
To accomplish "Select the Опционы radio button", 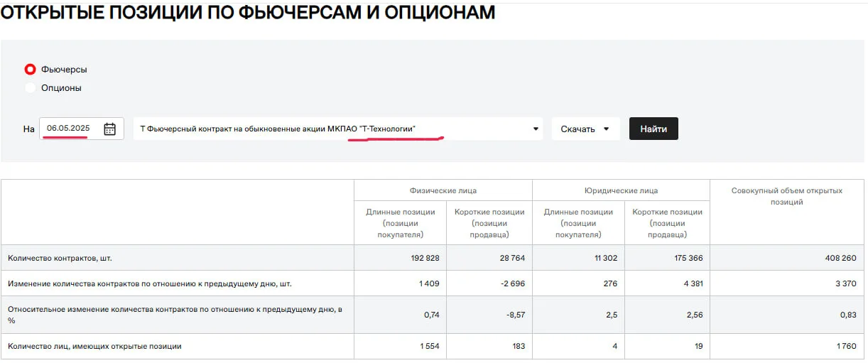I will coord(30,88).
